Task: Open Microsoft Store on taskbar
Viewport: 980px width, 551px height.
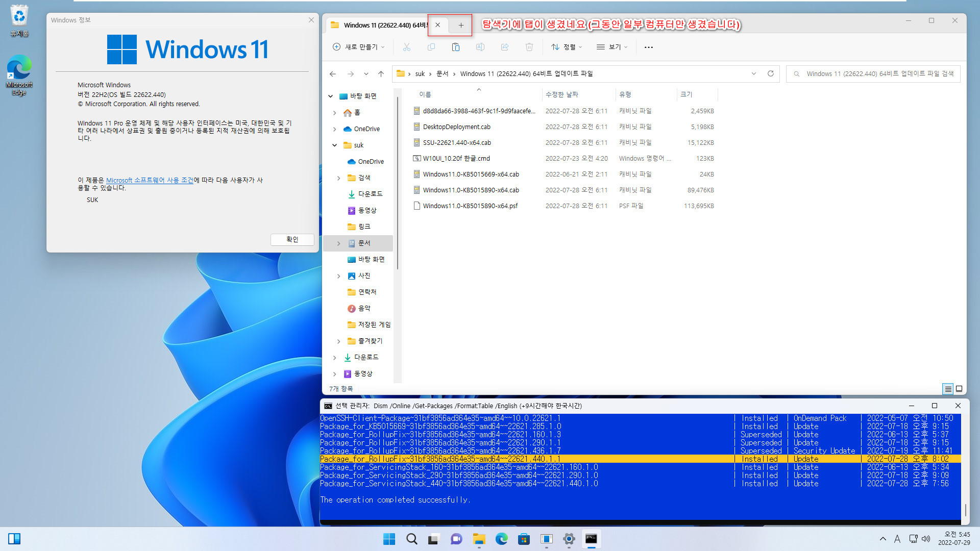Action: [x=524, y=539]
